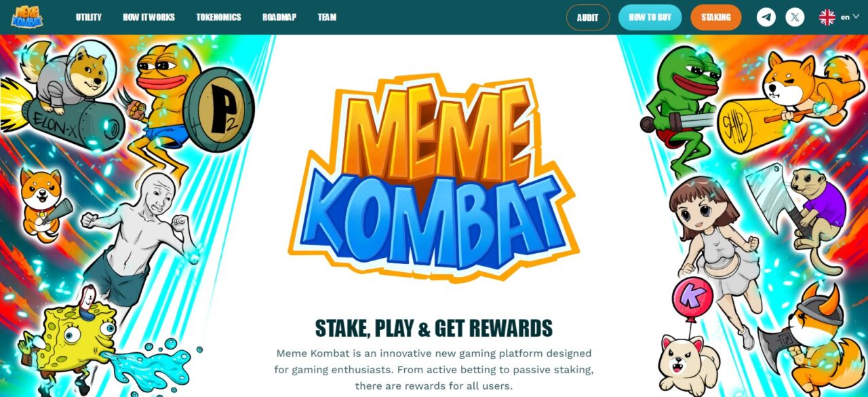Screen dimensions: 868x397
Task: Open the Utility menu item
Action: coord(89,17)
